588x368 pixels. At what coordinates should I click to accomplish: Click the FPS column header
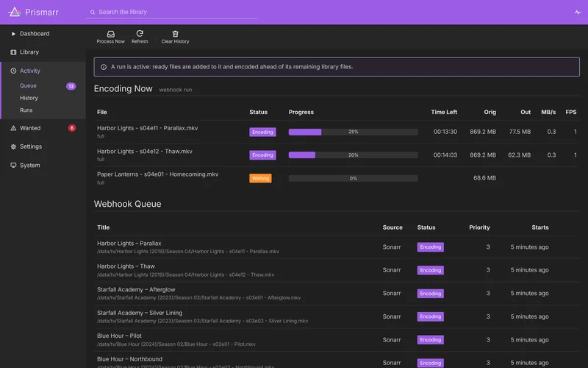571,112
